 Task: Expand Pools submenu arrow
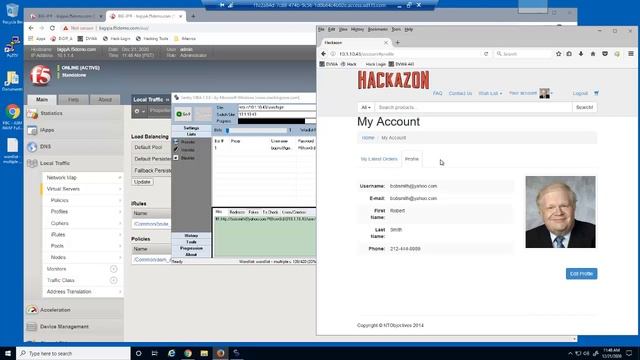point(120,246)
